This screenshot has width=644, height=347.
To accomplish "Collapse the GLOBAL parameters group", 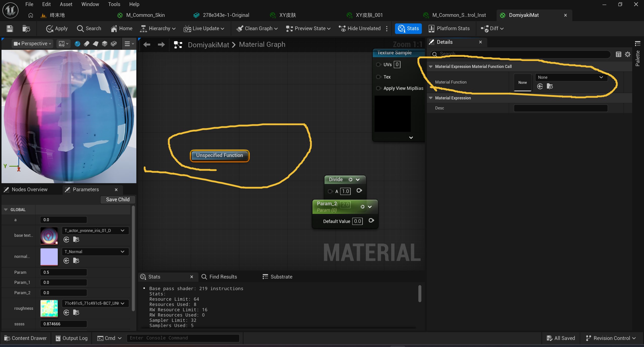I will pyautogui.click(x=6, y=210).
